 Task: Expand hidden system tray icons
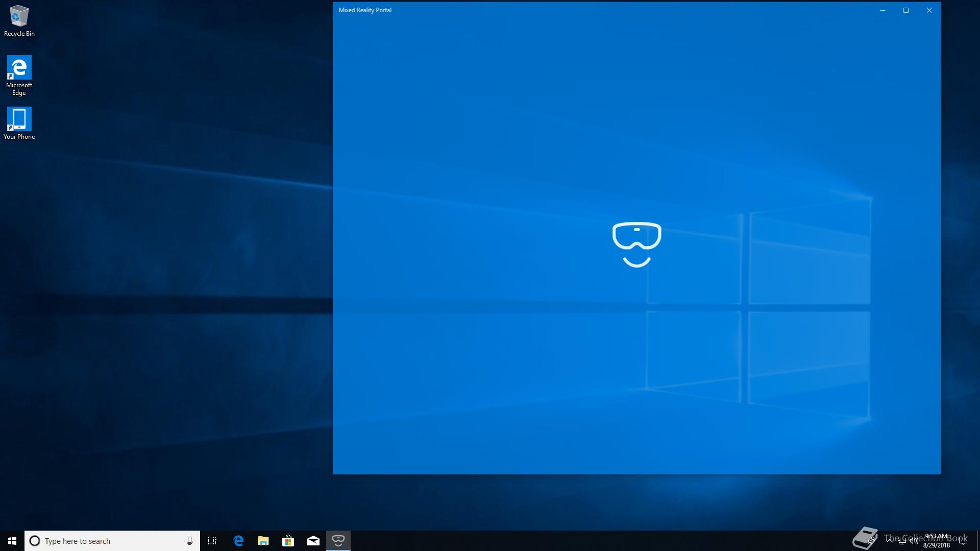point(890,540)
